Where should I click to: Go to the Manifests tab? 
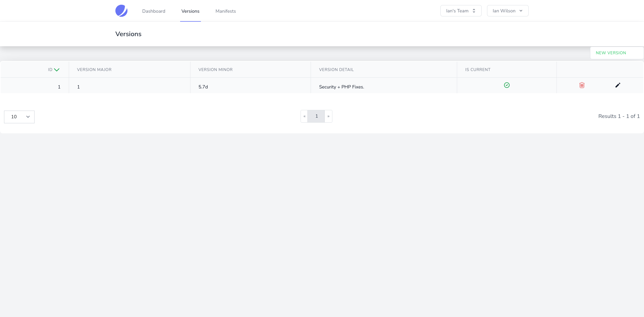(226, 11)
